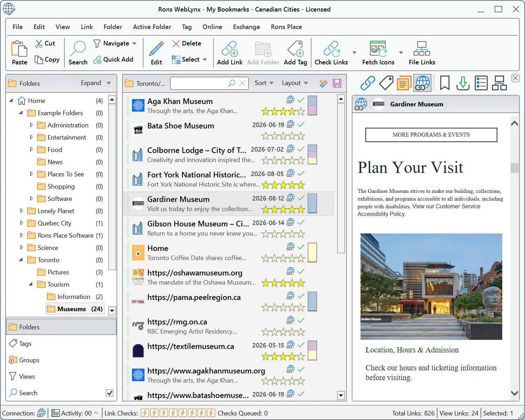The width and height of the screenshot is (525, 420).
Task: Click the Paste clipboard icon
Action: (x=19, y=49)
